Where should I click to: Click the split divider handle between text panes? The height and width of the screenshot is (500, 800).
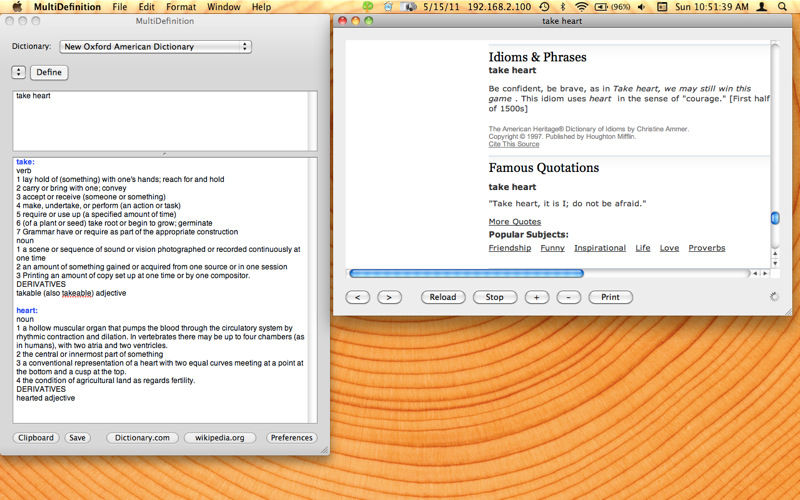tap(164, 154)
